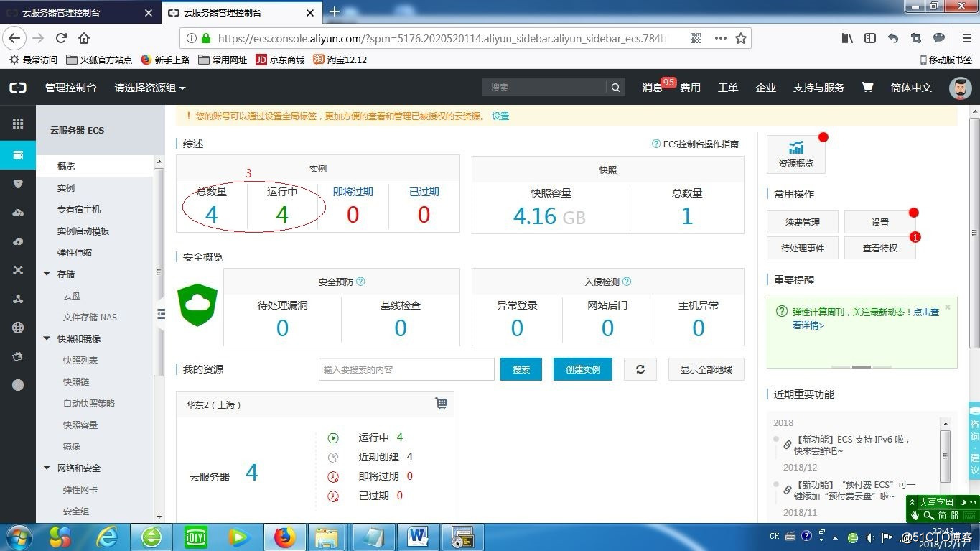Image resolution: width=980 pixels, height=551 pixels.
Task: Click 显示全部地域 button
Action: pyautogui.click(x=706, y=369)
